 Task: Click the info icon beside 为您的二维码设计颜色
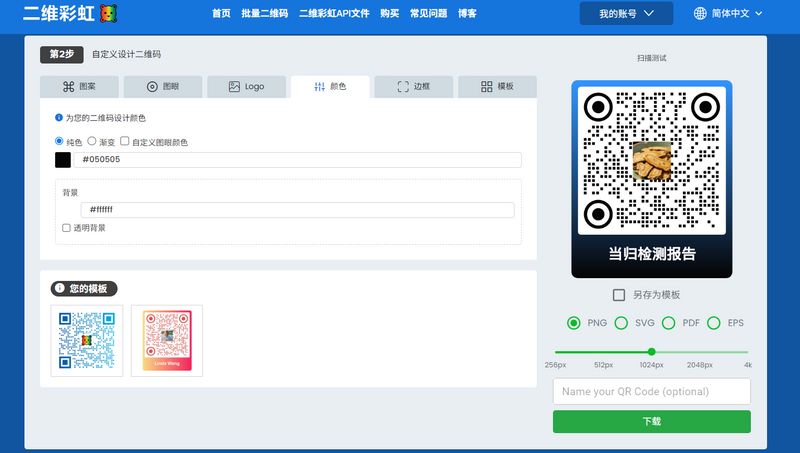59,118
